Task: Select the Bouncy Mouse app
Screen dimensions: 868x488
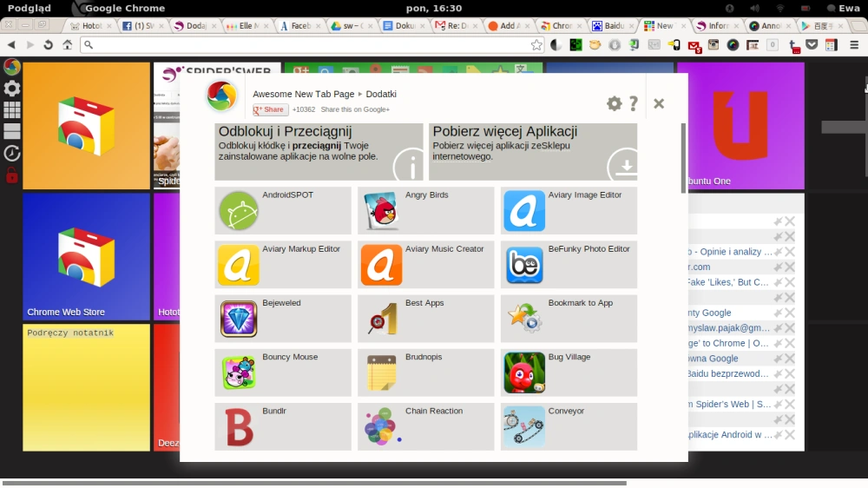Action: tap(283, 373)
